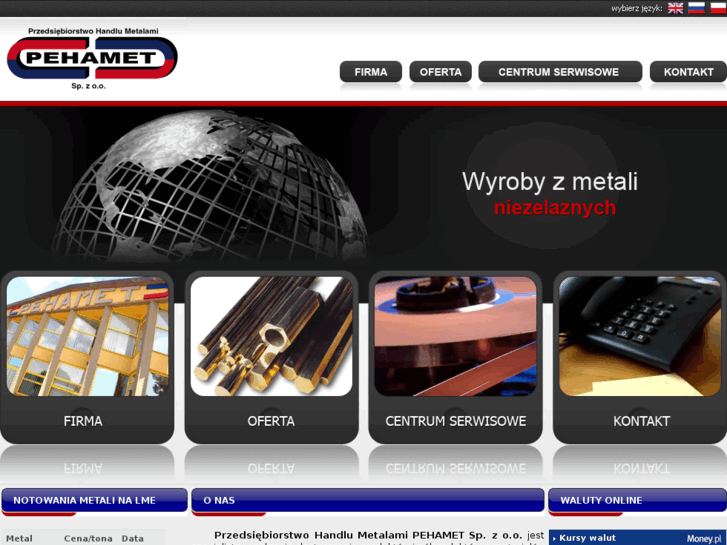This screenshot has width=727, height=545.
Task: Open OFERTA in the top navigation menu
Action: 440,72
